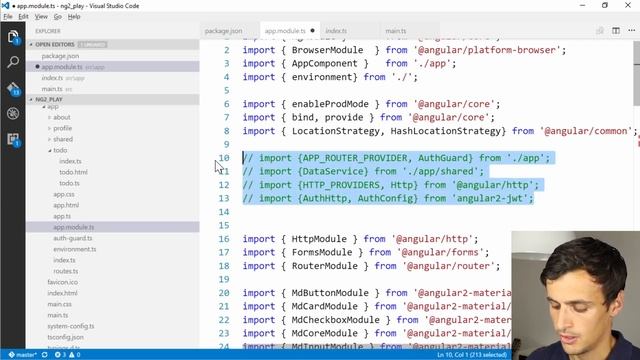Open the Debug view in activity bar
The height and width of the screenshot is (360, 640).
13,113
